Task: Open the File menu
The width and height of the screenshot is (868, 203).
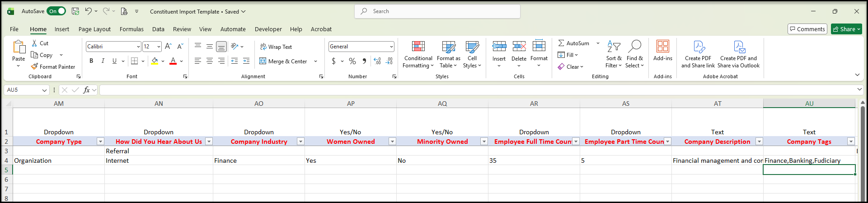Action: click(14, 29)
